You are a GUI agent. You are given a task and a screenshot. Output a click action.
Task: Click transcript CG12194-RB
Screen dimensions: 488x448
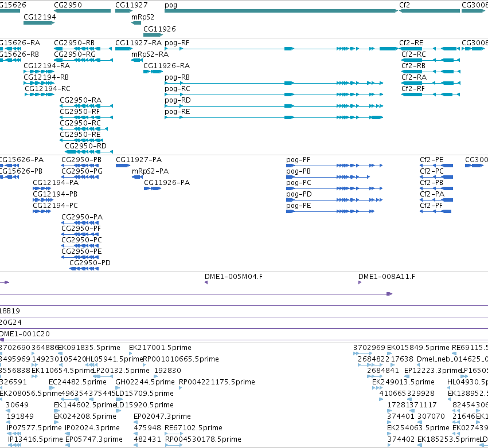39,83
